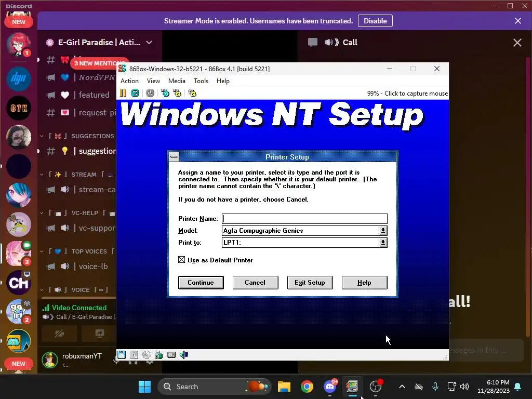The image size is (532, 399).
Task: Open the Action menu in 86Box
Action: pos(129,81)
